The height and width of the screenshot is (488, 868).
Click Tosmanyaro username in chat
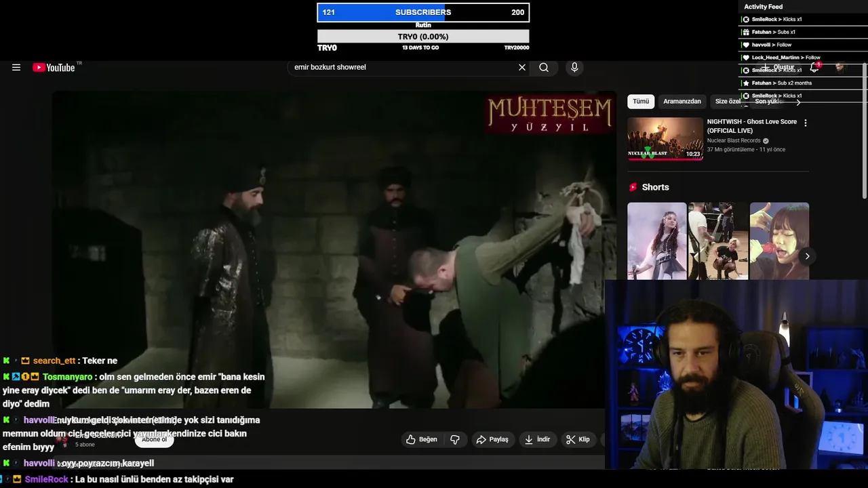(x=68, y=377)
